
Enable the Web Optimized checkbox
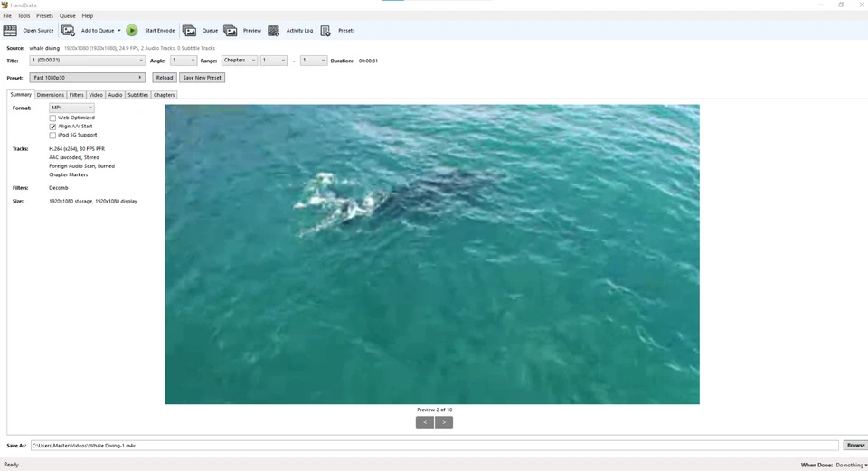(x=52, y=118)
